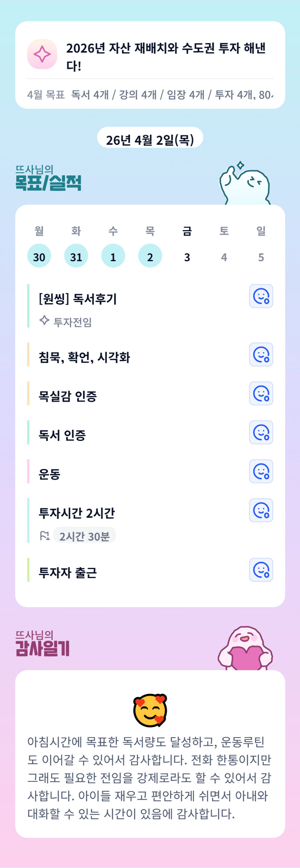Image resolution: width=300 pixels, height=868 pixels.
Task: Open the 2026년 자산 재배치 goal title
Action: point(166,57)
